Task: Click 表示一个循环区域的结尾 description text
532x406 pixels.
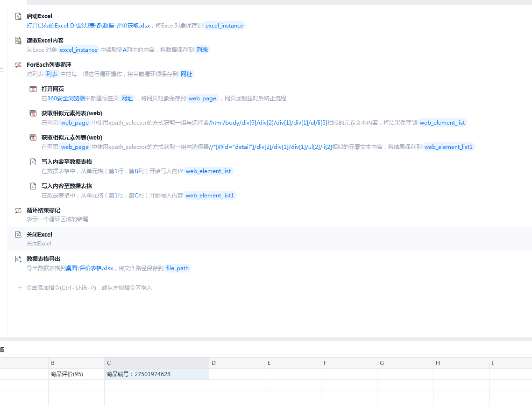Action: coord(57,219)
